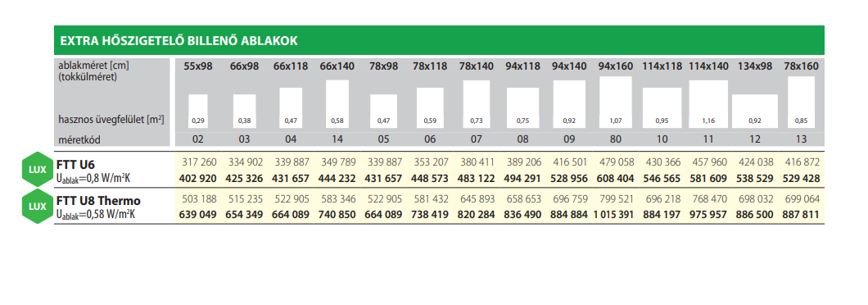The image size is (868, 305).
Task: Click FTT U6 price '538 529'
Action: pos(755,179)
